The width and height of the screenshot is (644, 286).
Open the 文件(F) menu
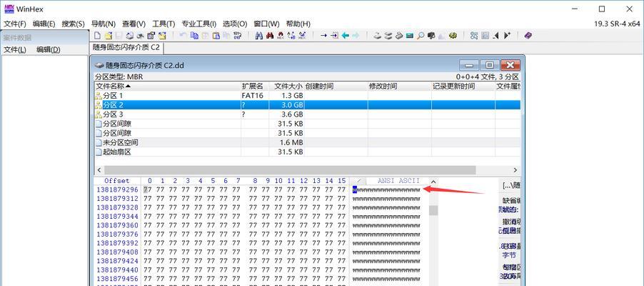click(x=15, y=24)
